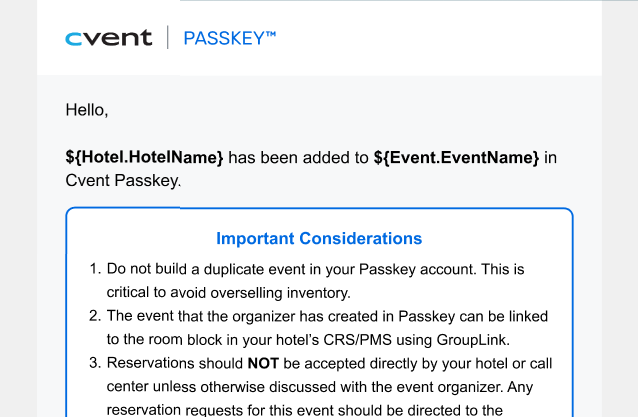This screenshot has width=638, height=417.
Task: Click the 'Important Considerations' heading
Action: [x=319, y=238]
